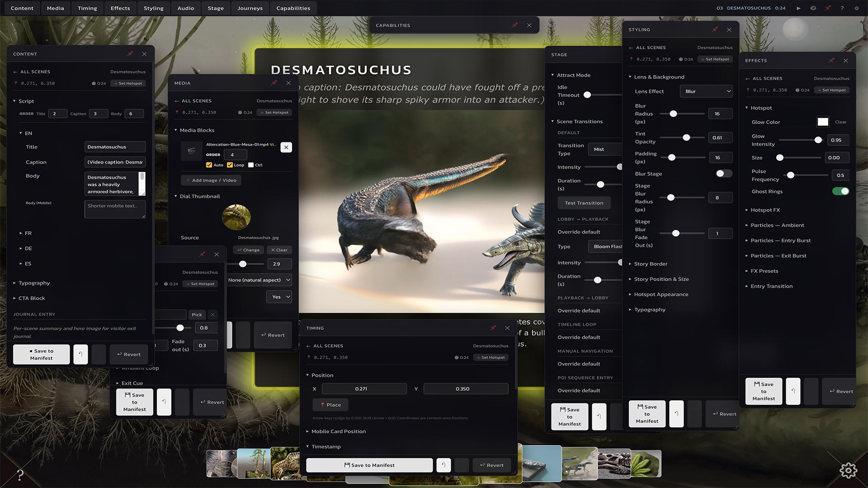The image size is (868, 488).
Task: Open the small gear icon in top bar
Action: (x=856, y=8)
